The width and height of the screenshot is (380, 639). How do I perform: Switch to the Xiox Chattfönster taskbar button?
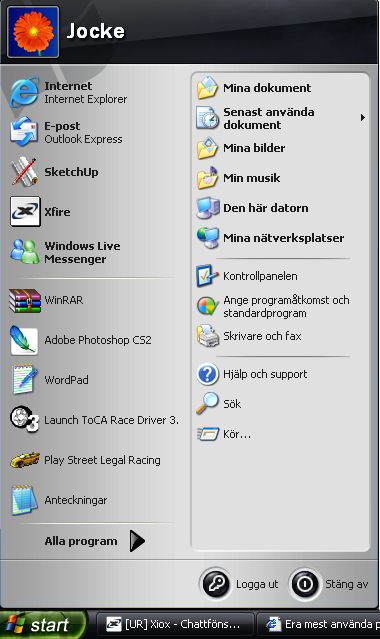[x=175, y=624]
